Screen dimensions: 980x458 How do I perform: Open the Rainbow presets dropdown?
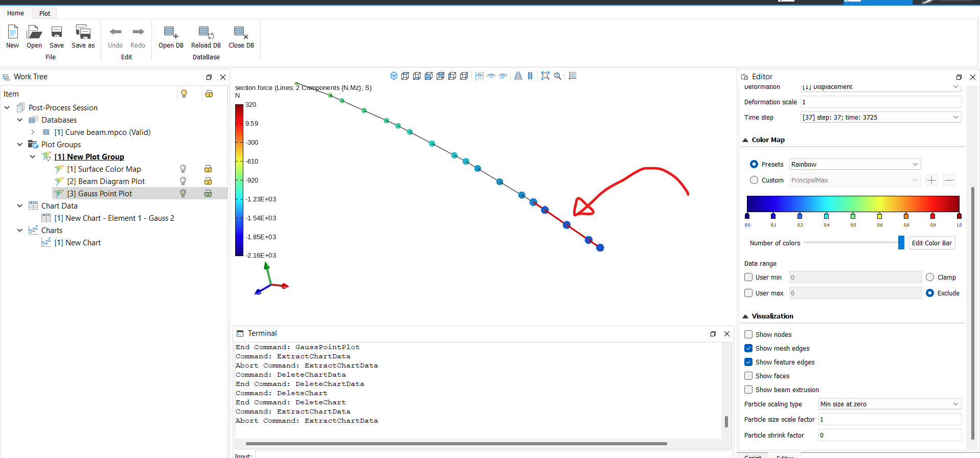point(855,164)
